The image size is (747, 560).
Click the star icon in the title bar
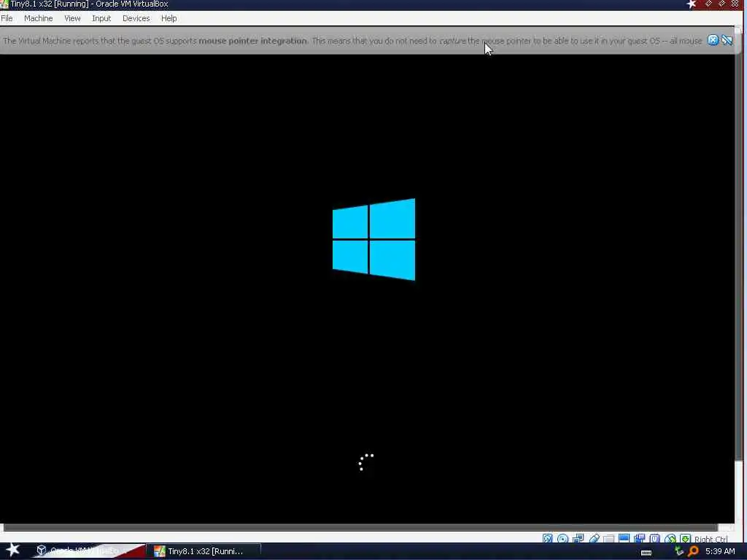692,4
